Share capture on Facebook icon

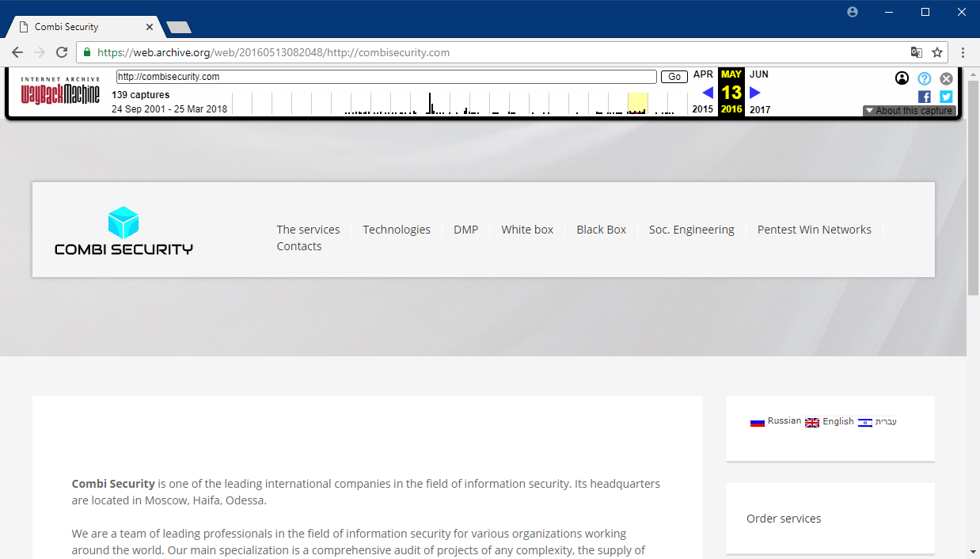(x=924, y=97)
